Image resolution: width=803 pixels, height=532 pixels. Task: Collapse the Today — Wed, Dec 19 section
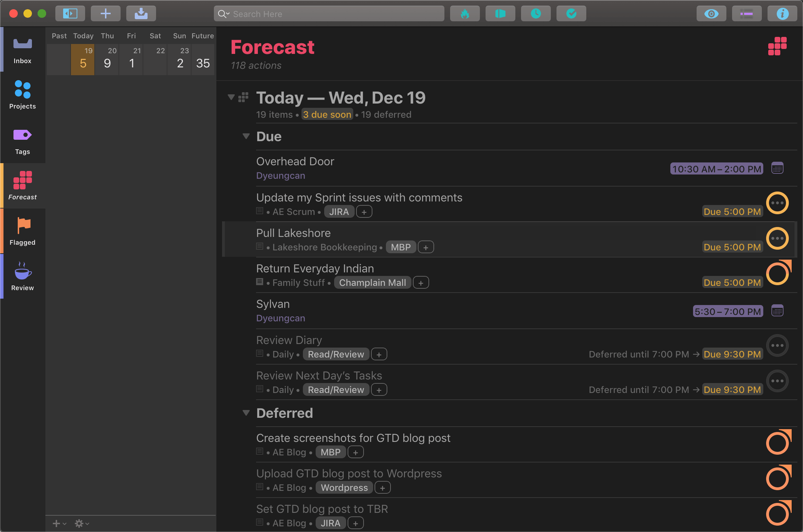[231, 97]
